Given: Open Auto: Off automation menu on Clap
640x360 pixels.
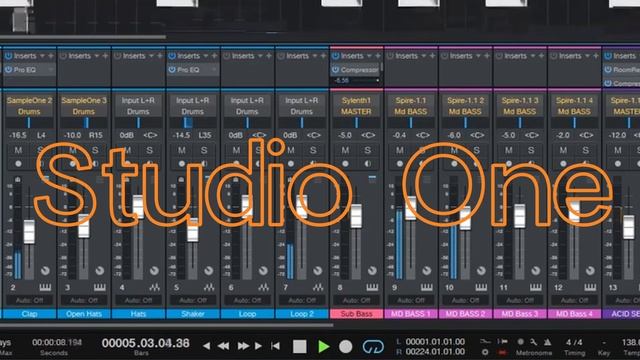Looking at the screenshot, I should coord(29,300).
